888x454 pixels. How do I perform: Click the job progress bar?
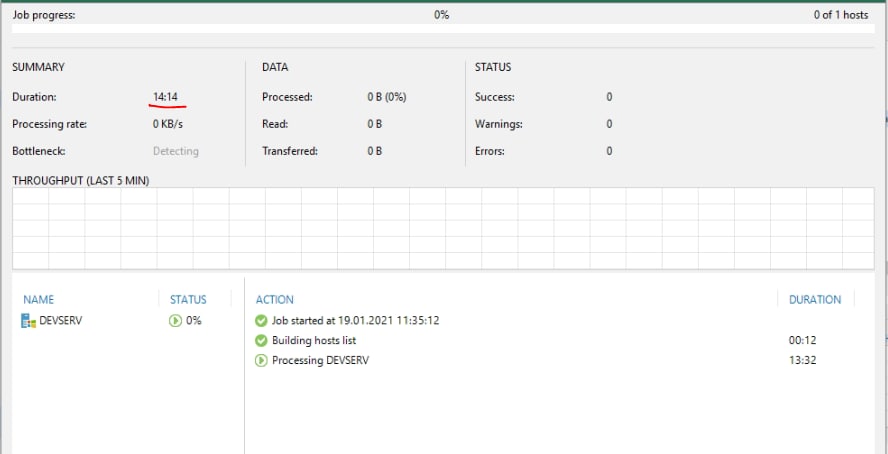point(443,28)
